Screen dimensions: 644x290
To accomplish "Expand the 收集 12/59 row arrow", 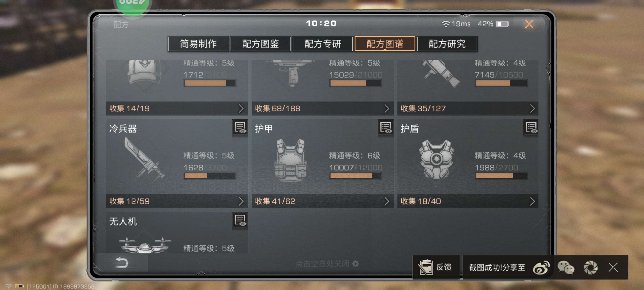I will click(241, 201).
